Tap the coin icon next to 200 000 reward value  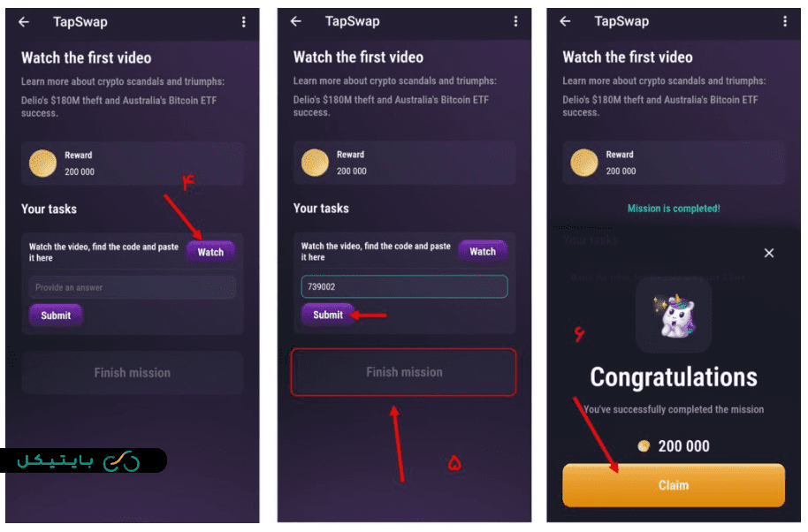tap(314, 163)
